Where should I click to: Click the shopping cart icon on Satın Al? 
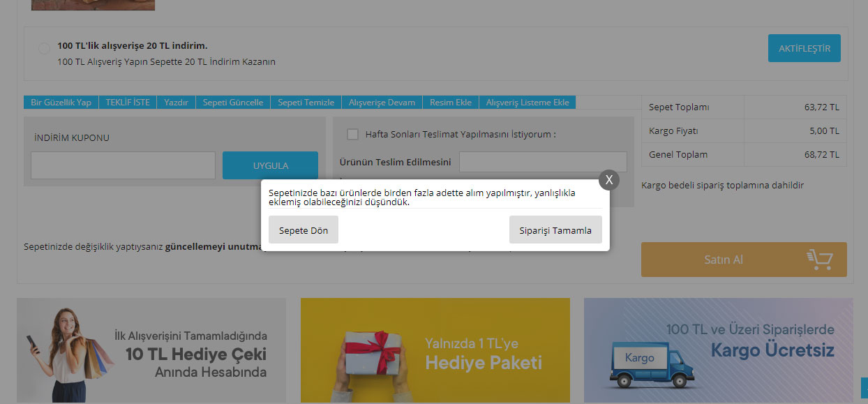(x=820, y=260)
